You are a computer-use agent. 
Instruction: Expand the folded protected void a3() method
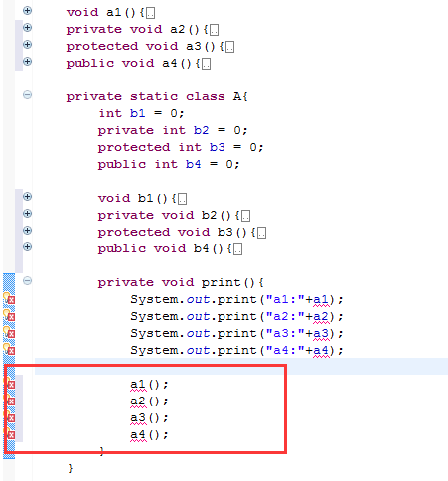[x=27, y=45]
